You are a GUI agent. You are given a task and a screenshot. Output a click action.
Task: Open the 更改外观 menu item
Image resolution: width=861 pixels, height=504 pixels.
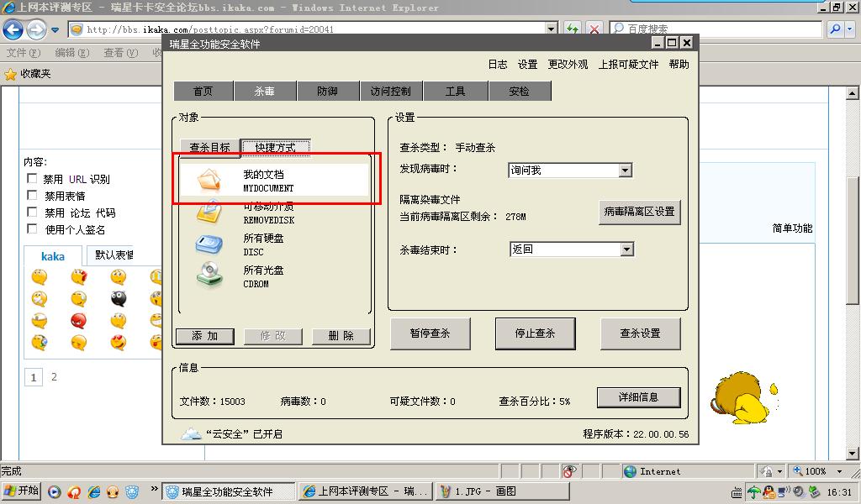coord(568,64)
